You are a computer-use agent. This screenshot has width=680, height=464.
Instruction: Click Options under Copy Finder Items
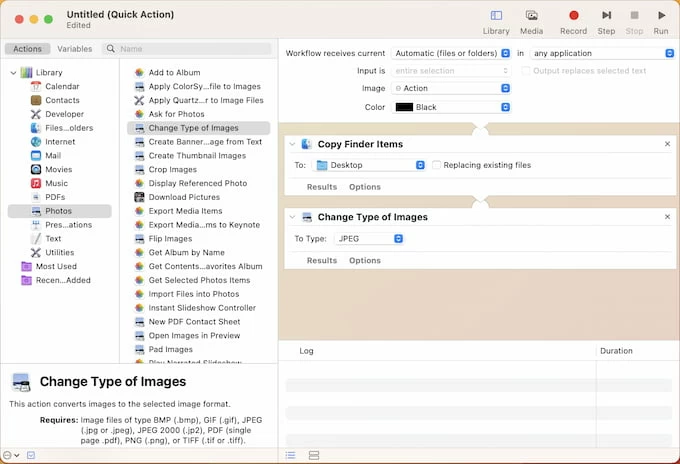(x=364, y=187)
